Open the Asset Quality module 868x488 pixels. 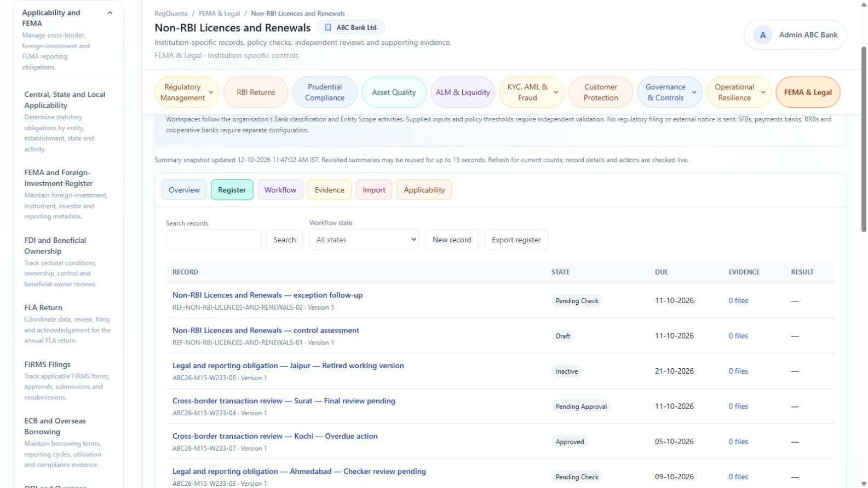[394, 92]
